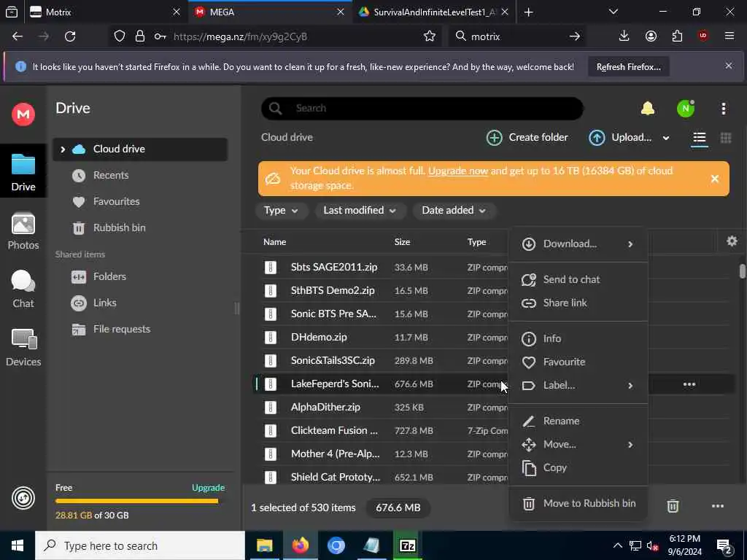Viewport: 747px width, 560px height.
Task: Bookmark this page with the star
Action: (429, 36)
